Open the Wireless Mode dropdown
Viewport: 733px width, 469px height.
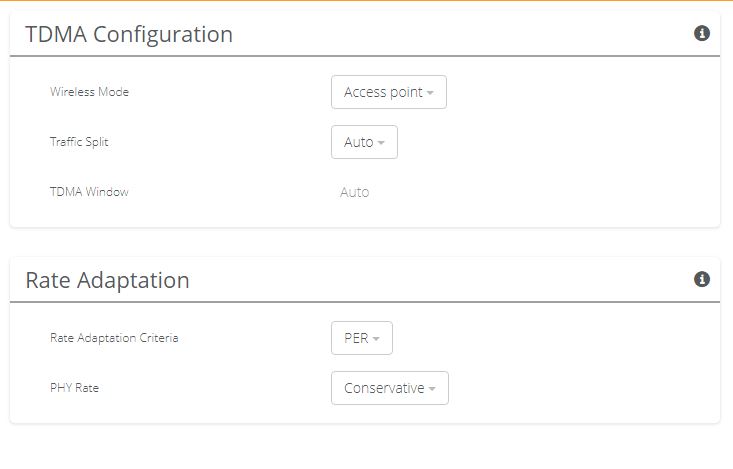[388, 92]
